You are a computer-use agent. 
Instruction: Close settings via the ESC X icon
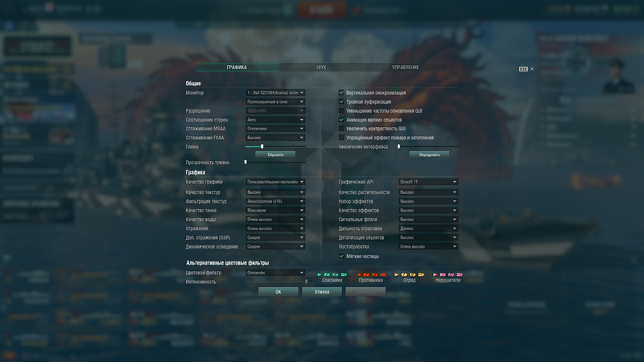point(532,69)
